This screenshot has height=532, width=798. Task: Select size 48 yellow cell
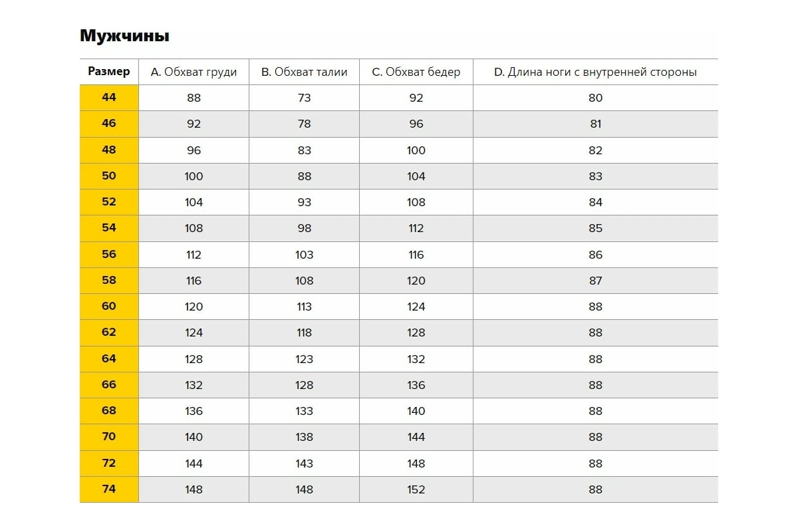pyautogui.click(x=109, y=150)
